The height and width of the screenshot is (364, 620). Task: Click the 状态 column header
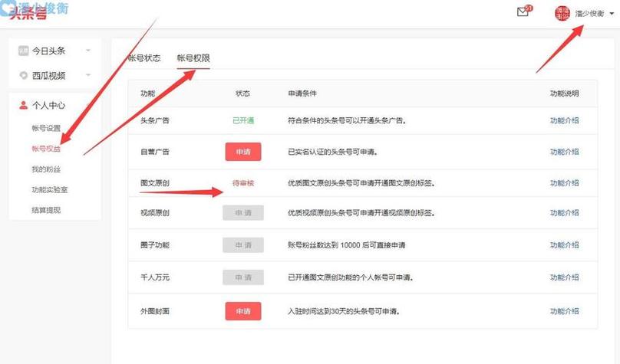pyautogui.click(x=242, y=93)
